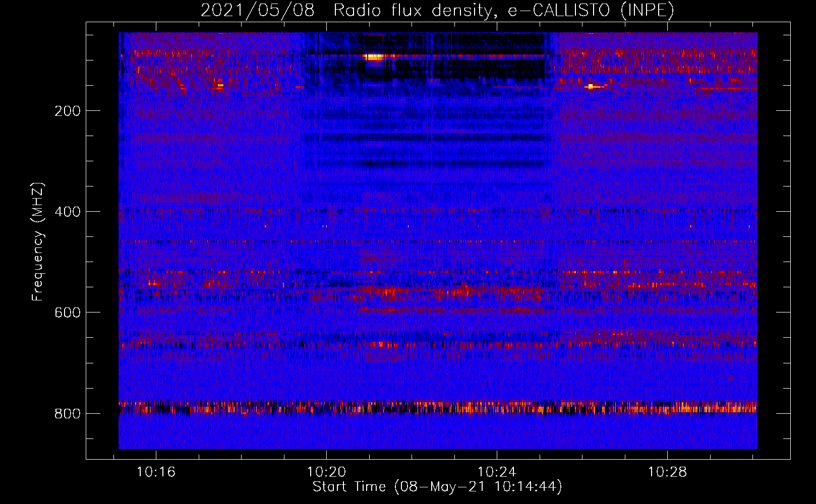The width and height of the screenshot is (816, 504).
Task: Click the 200 frequency tick label
Action: [68, 111]
